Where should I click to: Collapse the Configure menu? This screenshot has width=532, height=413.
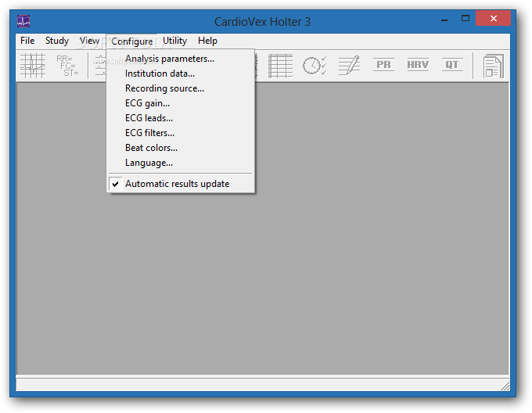coord(132,41)
